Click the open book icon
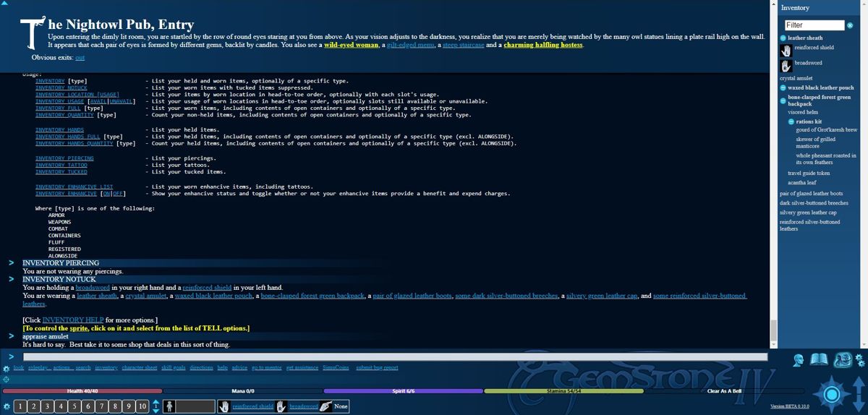 point(819,360)
